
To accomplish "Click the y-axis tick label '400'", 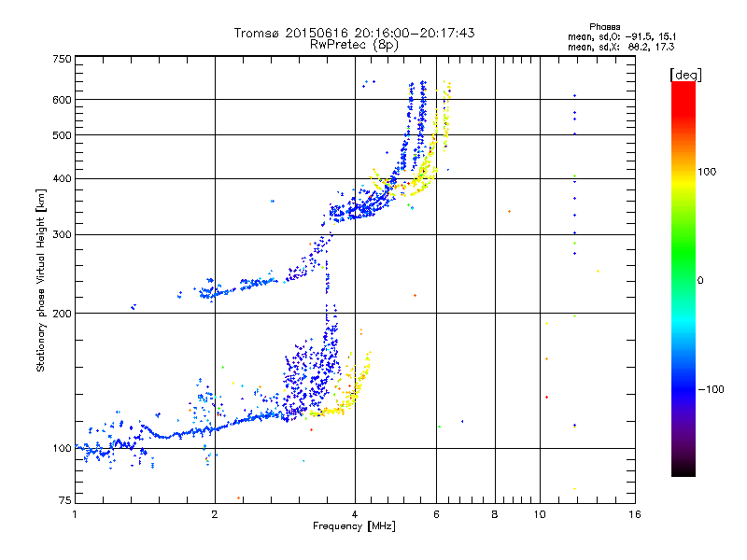I will click(x=62, y=178).
